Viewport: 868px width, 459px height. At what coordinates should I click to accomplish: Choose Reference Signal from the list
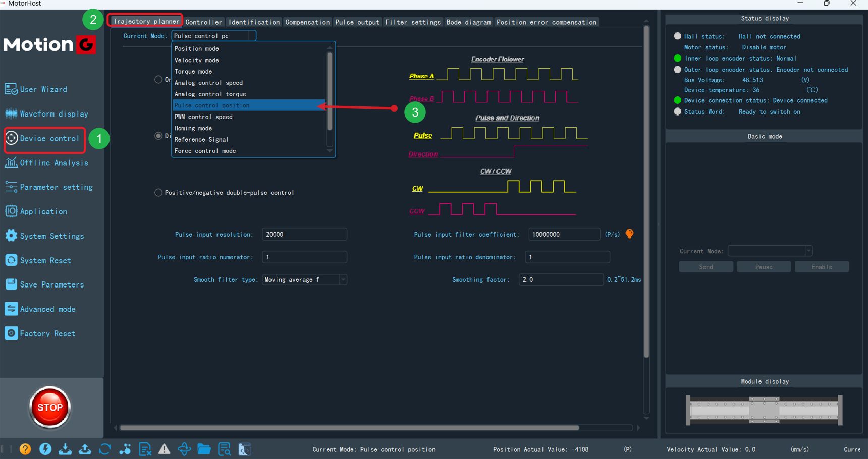click(249, 139)
